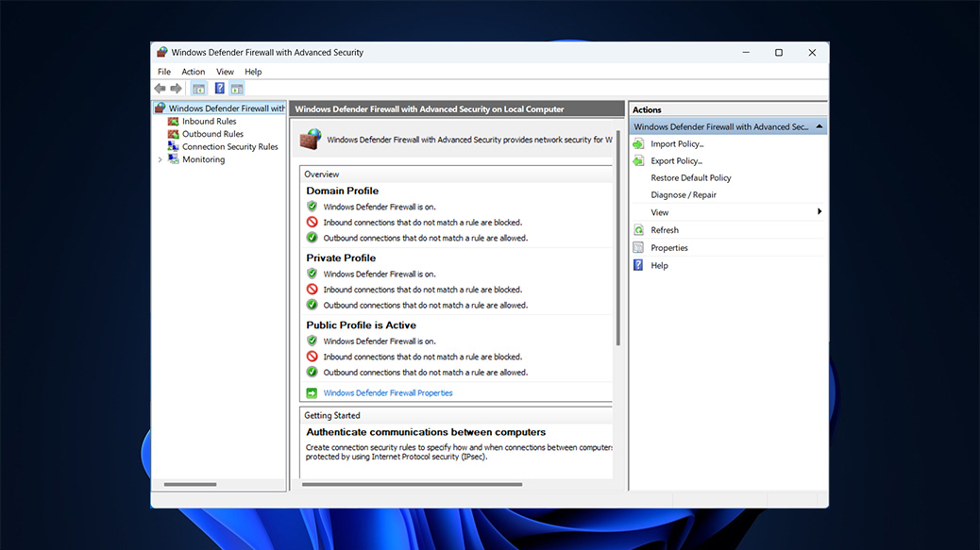Screen dimensions: 980x550
Task: Click the Monitoring tree icon
Action: coord(173,159)
